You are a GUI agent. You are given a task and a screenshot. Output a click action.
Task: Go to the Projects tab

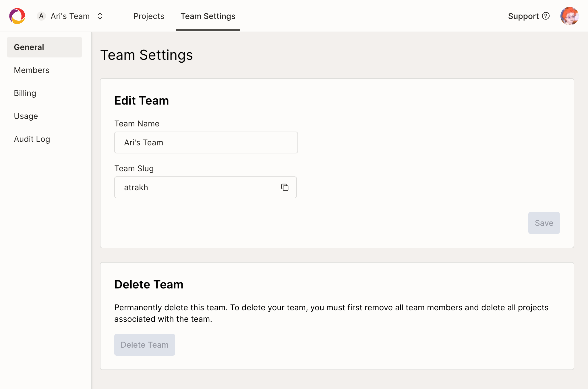point(149,16)
